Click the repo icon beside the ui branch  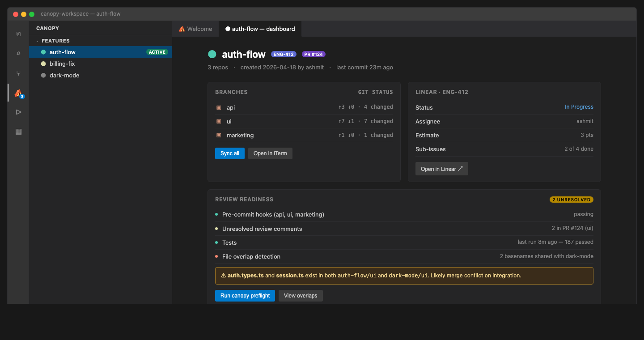(x=218, y=121)
